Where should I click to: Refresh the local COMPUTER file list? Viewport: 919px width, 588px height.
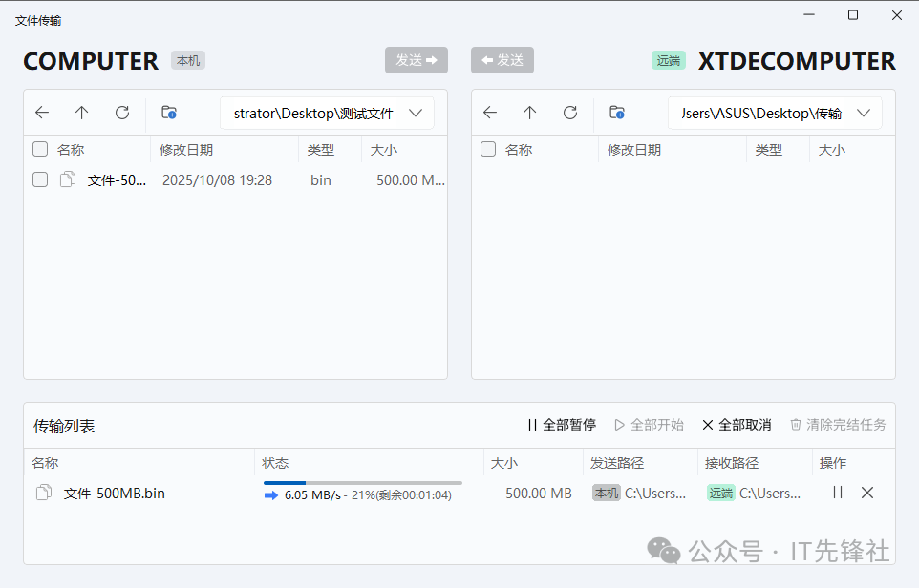click(x=122, y=113)
